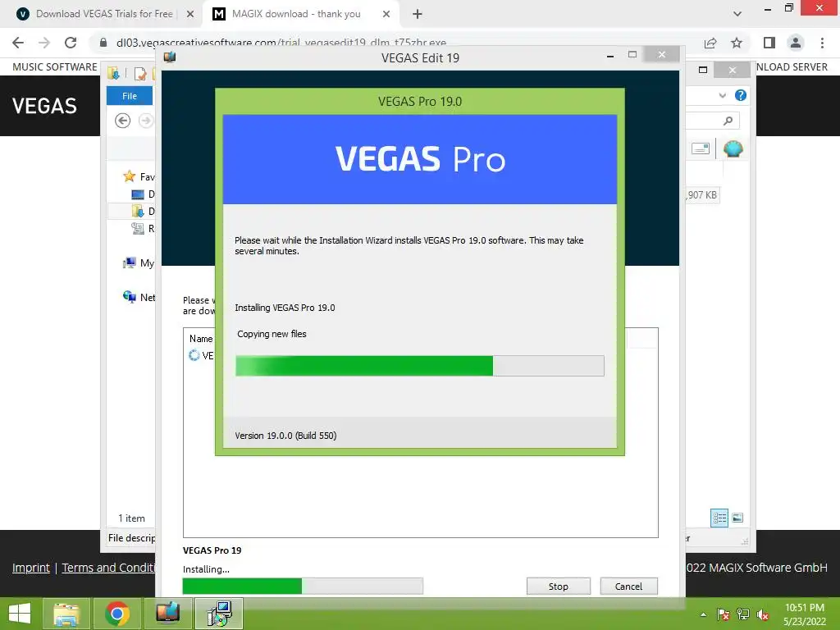Bookmark this page with star icon

pyautogui.click(x=737, y=43)
